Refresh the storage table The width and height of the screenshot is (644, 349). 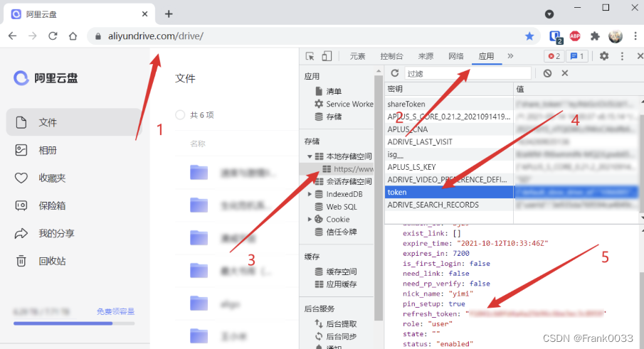(x=395, y=73)
